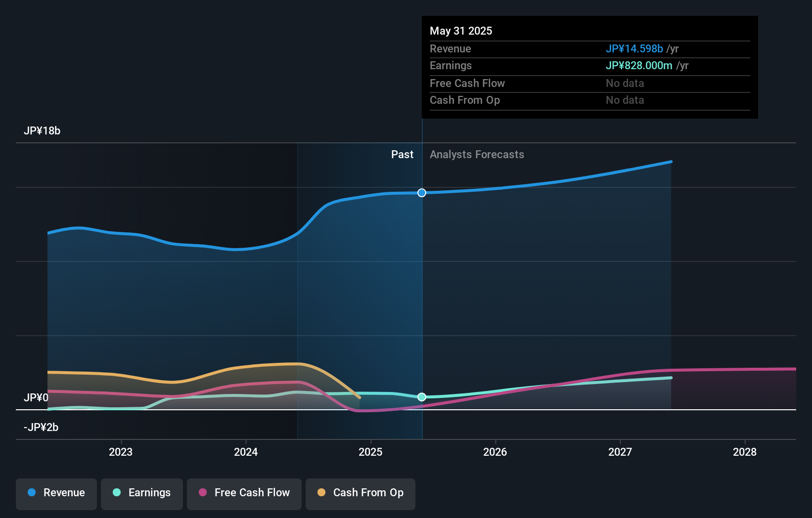Click the JP¥14.598b revenue value in tooltip

click(x=634, y=49)
